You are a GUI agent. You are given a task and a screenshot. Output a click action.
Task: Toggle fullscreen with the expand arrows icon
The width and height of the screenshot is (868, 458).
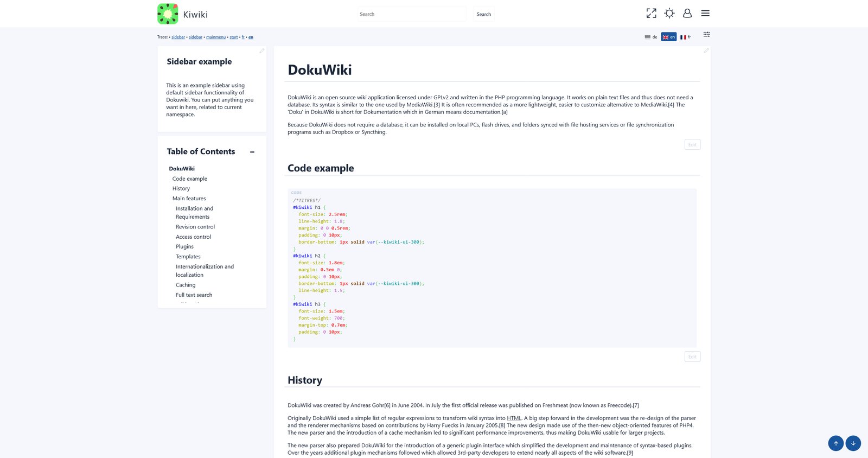[x=651, y=14]
